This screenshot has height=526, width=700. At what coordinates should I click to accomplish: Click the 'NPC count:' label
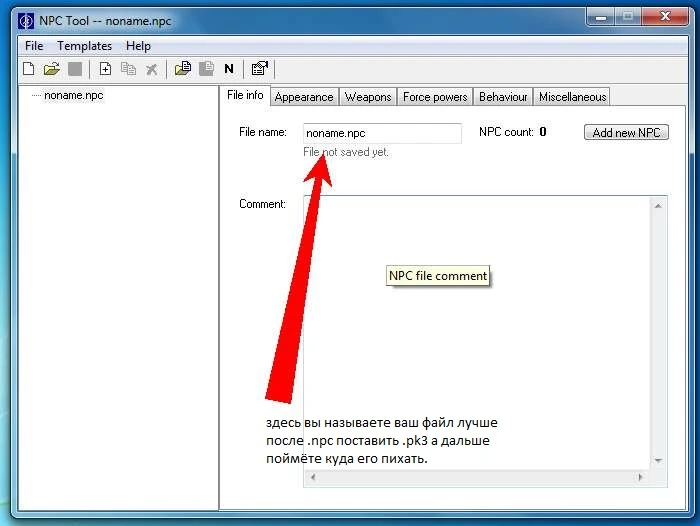tap(506, 132)
